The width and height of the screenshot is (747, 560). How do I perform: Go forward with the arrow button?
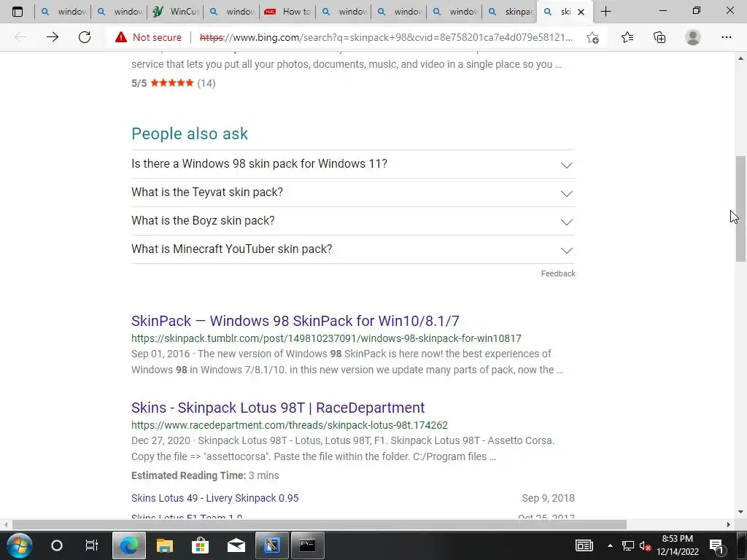[53, 37]
